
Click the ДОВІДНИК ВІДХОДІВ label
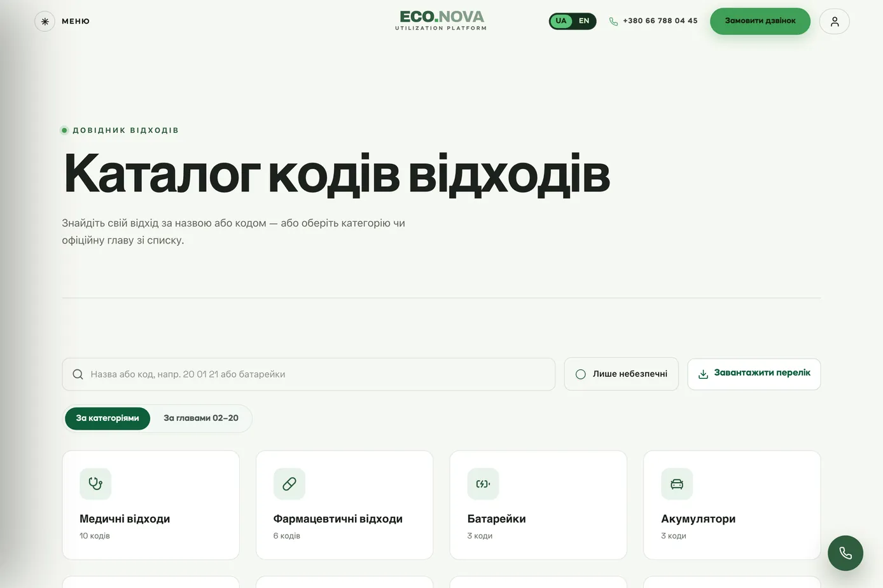[125, 130]
